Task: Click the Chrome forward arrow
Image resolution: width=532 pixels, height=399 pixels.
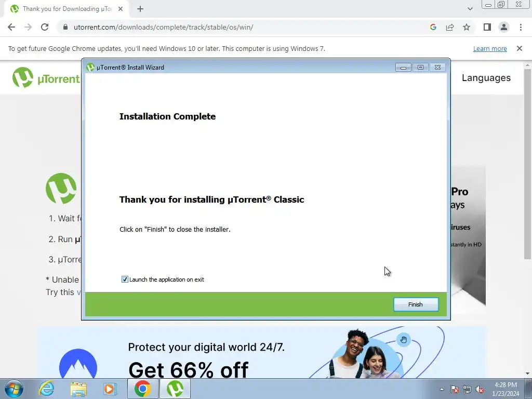Action: click(28, 27)
